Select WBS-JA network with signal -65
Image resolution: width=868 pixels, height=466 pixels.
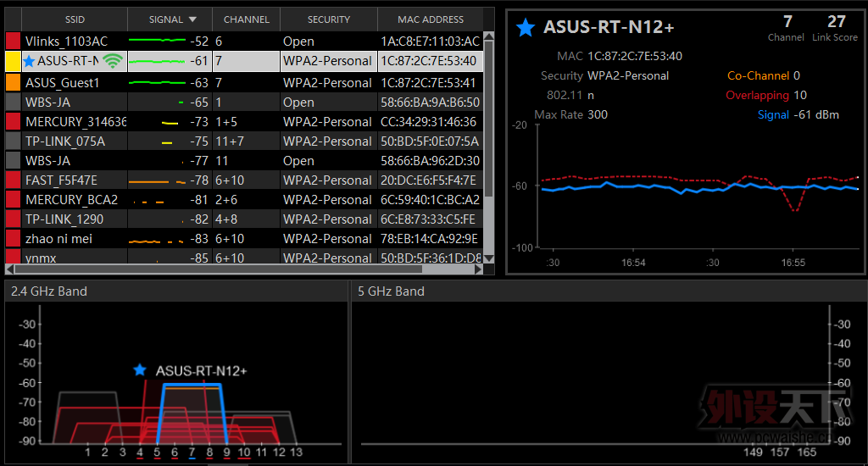244,102
